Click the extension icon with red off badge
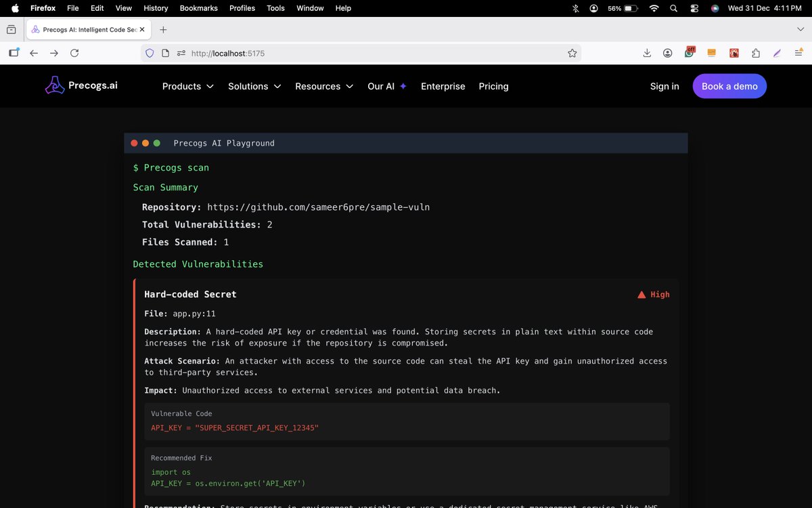The width and height of the screenshot is (812, 508). 690,52
